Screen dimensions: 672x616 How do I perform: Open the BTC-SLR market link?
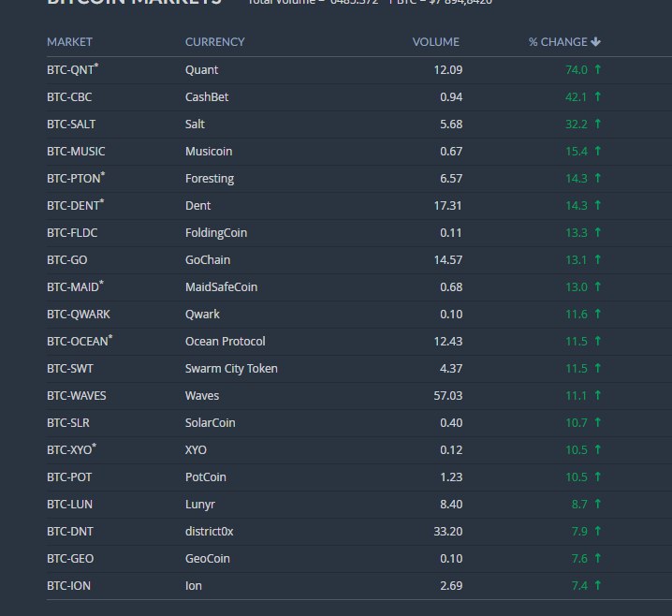tap(68, 422)
